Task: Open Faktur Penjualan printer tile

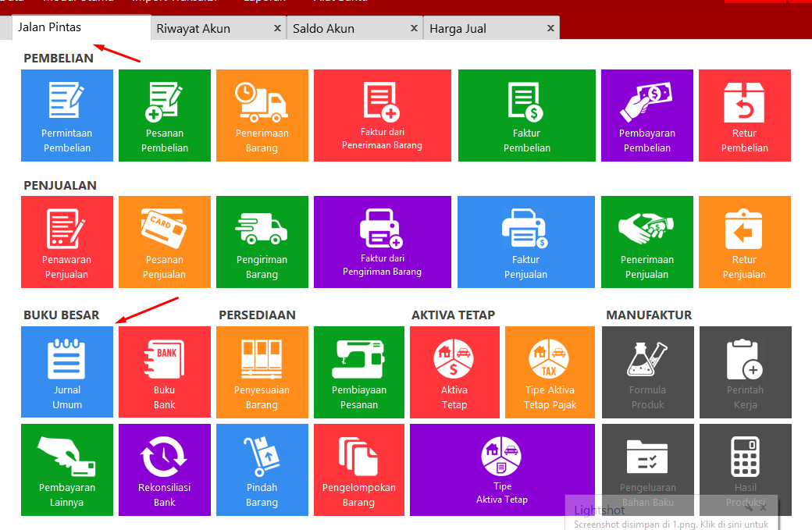Action: [525, 242]
